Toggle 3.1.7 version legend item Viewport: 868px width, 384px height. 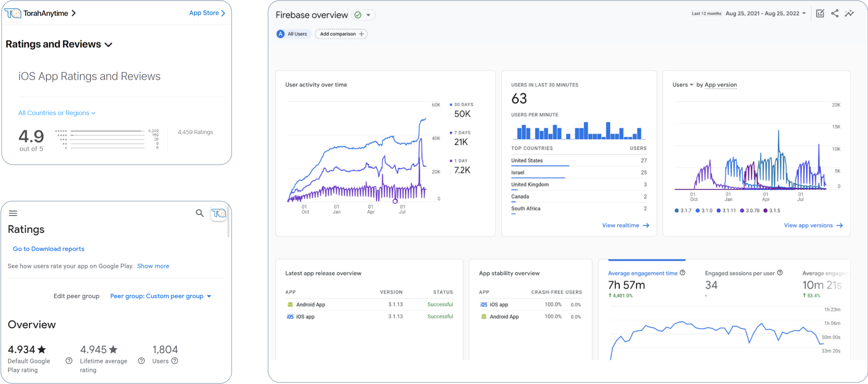pos(683,211)
